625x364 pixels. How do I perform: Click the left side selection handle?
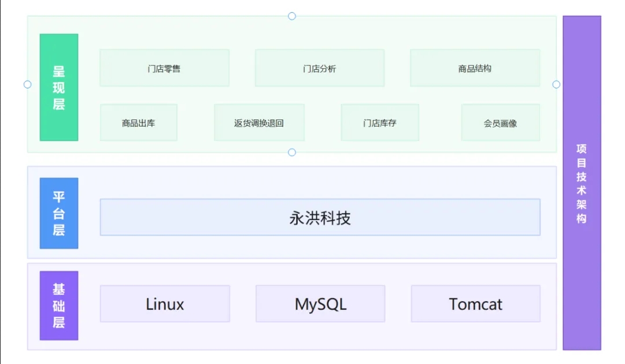click(28, 84)
